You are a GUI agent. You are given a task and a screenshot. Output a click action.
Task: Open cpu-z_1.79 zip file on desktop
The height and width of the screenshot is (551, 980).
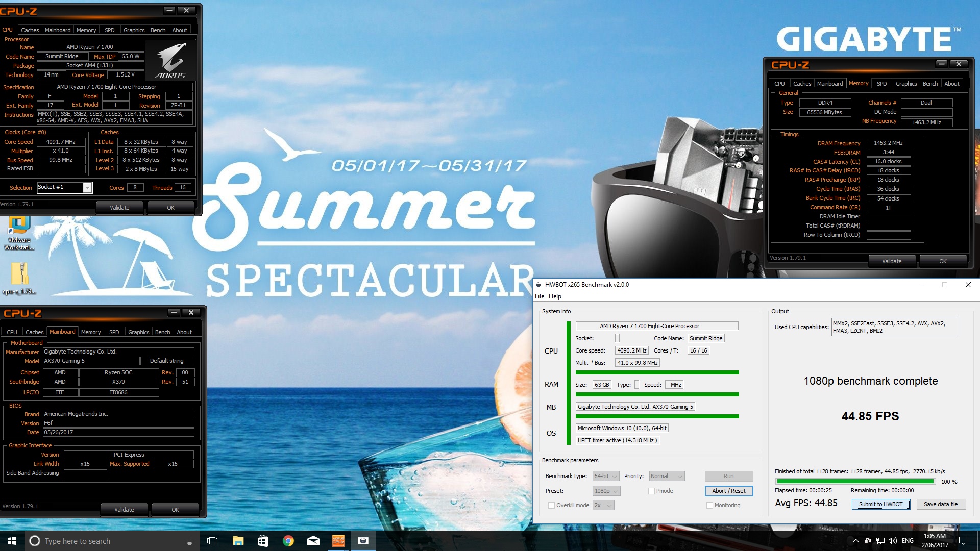19,279
